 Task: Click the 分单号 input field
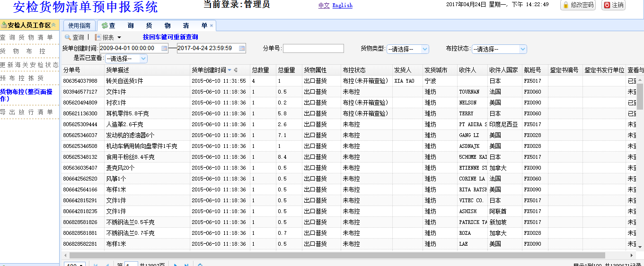point(313,48)
